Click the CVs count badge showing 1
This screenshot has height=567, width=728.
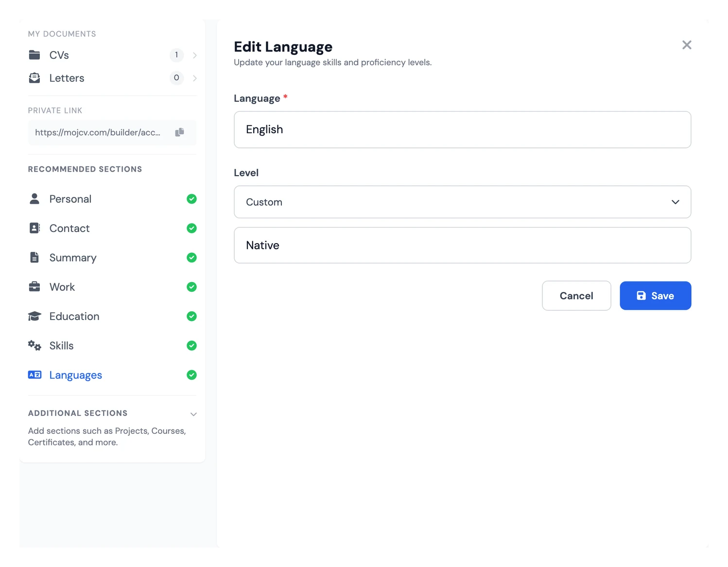(x=176, y=55)
